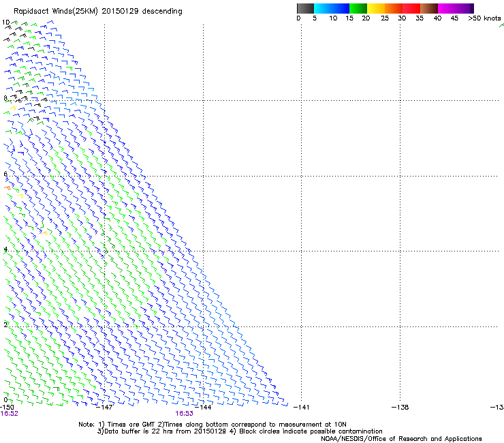Click the purple timestamp '16:52'
Screen dimensions: 504x443
10,414
